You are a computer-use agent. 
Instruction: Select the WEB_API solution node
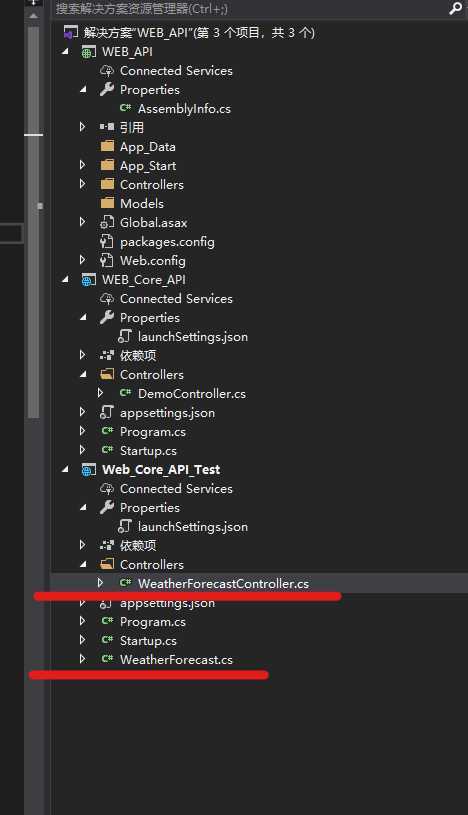point(199,33)
